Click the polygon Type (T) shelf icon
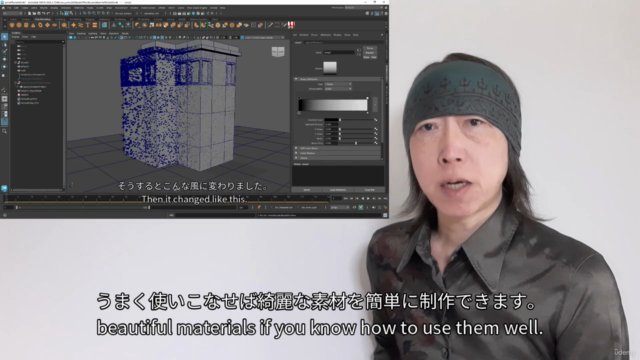Image resolution: width=640 pixels, height=360 pixels. pyautogui.click(x=88, y=25)
